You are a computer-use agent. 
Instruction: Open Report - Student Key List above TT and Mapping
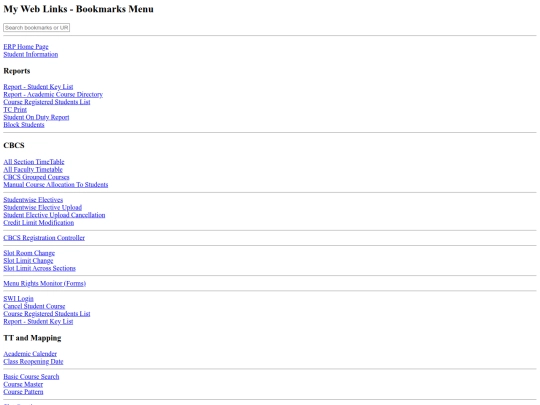(38, 321)
